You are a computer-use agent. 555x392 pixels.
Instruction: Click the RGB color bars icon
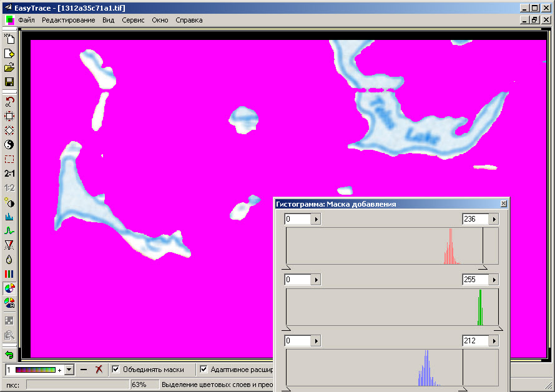click(9, 274)
